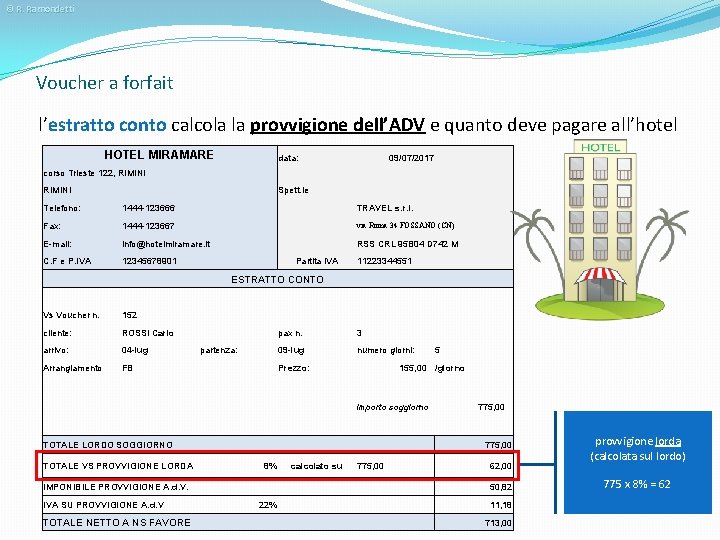Select the 'HOTEL MIRAMARE' header cell
Screen dimensions: 720x540
[x=159, y=155]
